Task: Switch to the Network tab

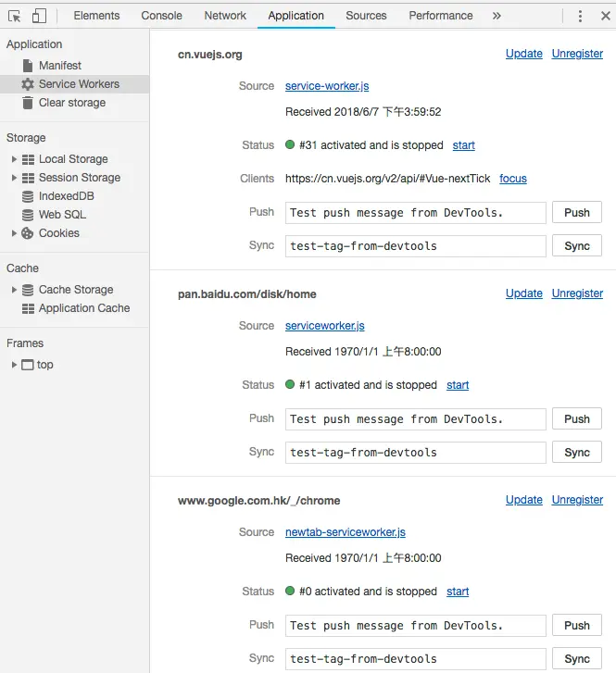Action: pos(225,16)
